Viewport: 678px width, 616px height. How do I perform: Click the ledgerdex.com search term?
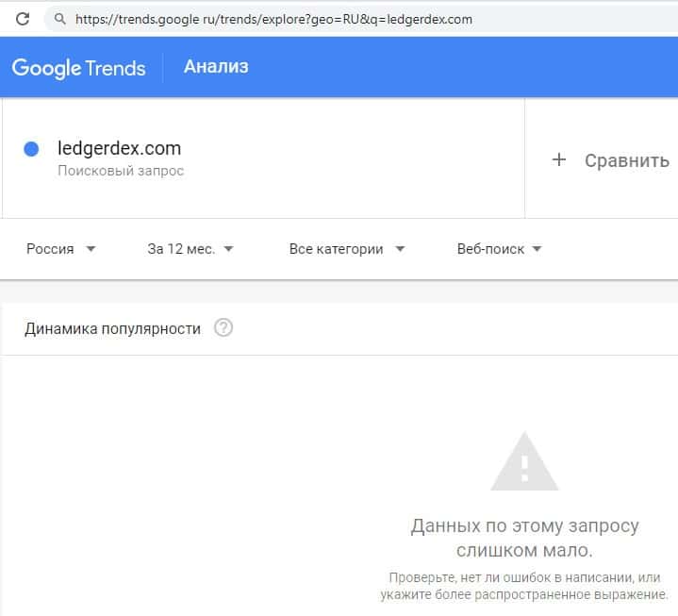(119, 148)
